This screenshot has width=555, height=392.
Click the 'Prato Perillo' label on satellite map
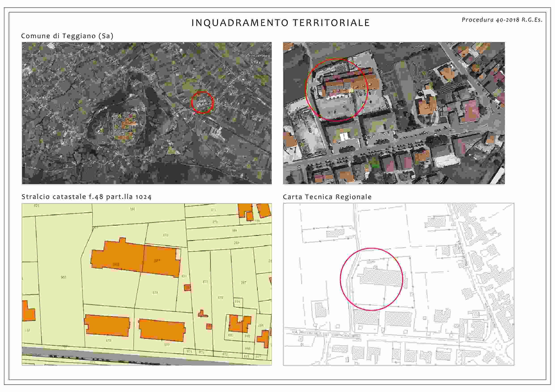tap(40, 86)
